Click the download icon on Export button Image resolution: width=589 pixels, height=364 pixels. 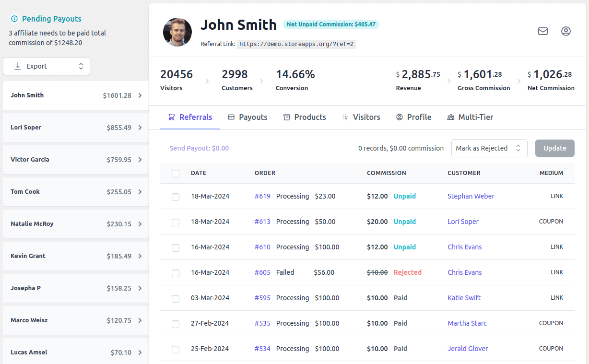(x=18, y=66)
